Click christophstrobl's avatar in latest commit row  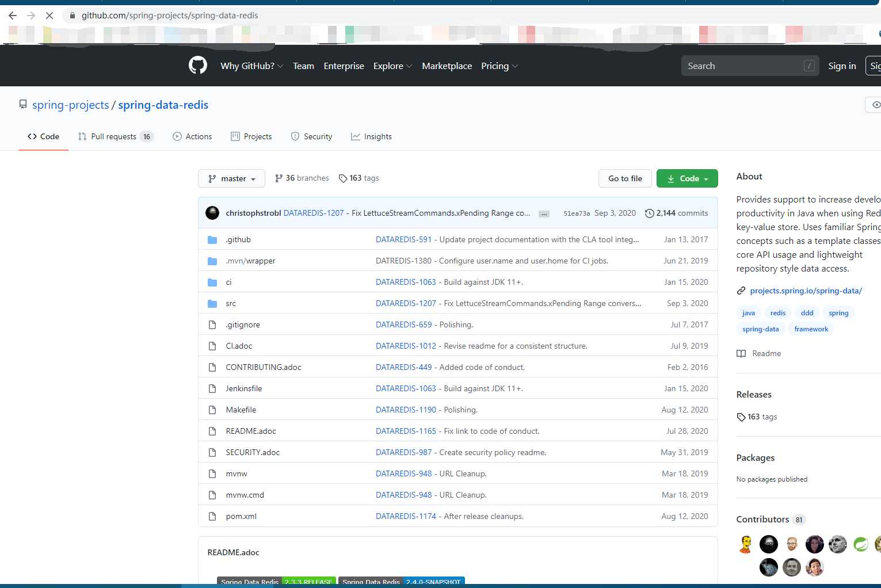212,213
